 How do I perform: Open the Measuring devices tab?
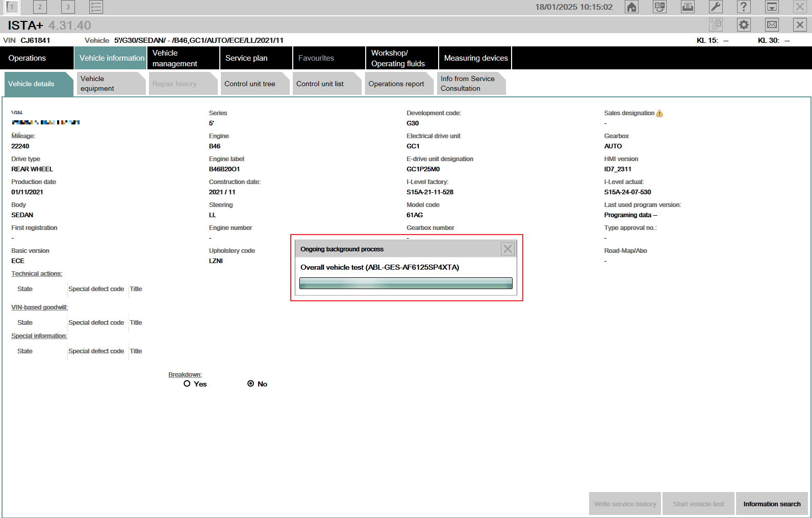coord(475,58)
